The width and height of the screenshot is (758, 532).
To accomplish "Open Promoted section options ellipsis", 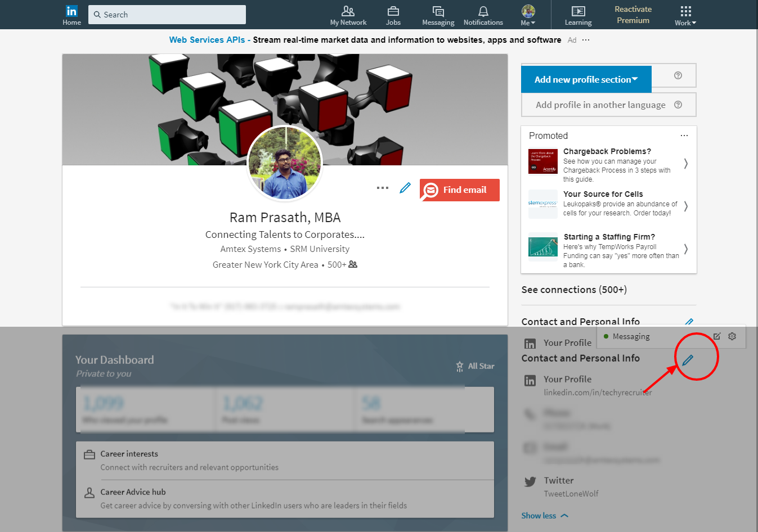I will pyautogui.click(x=684, y=136).
